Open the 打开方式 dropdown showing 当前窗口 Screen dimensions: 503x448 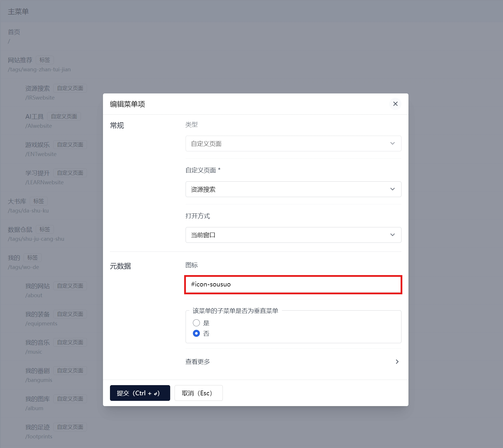coord(293,235)
